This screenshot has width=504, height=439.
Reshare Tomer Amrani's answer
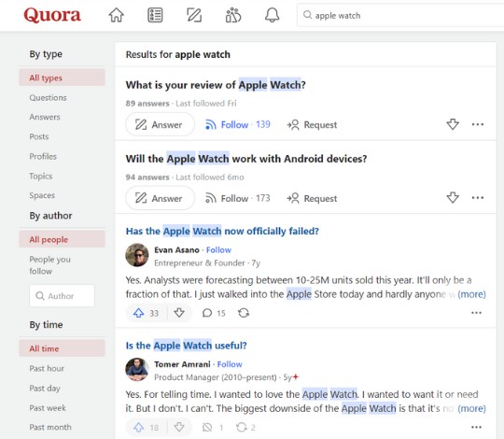pyautogui.click(x=246, y=428)
